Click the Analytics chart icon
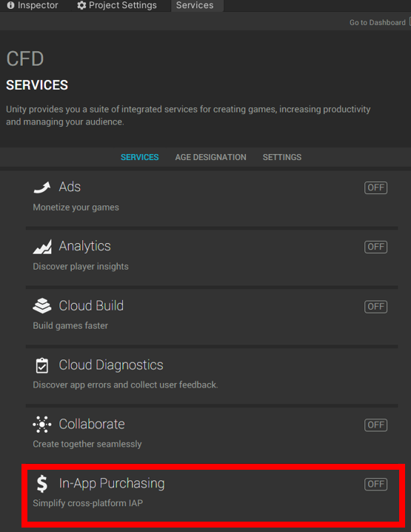The height and width of the screenshot is (532, 411). pyautogui.click(x=42, y=247)
